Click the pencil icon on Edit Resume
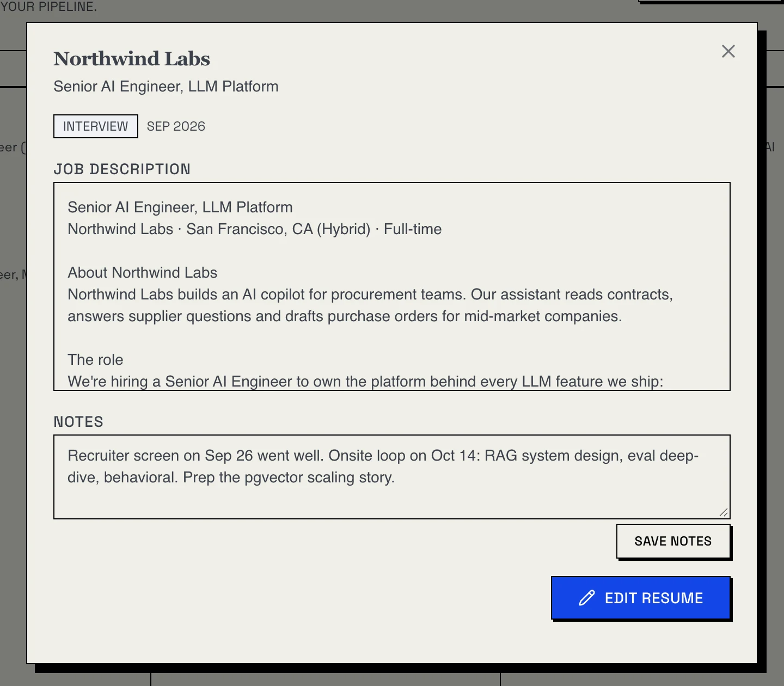Image resolution: width=784 pixels, height=686 pixels. pyautogui.click(x=586, y=598)
